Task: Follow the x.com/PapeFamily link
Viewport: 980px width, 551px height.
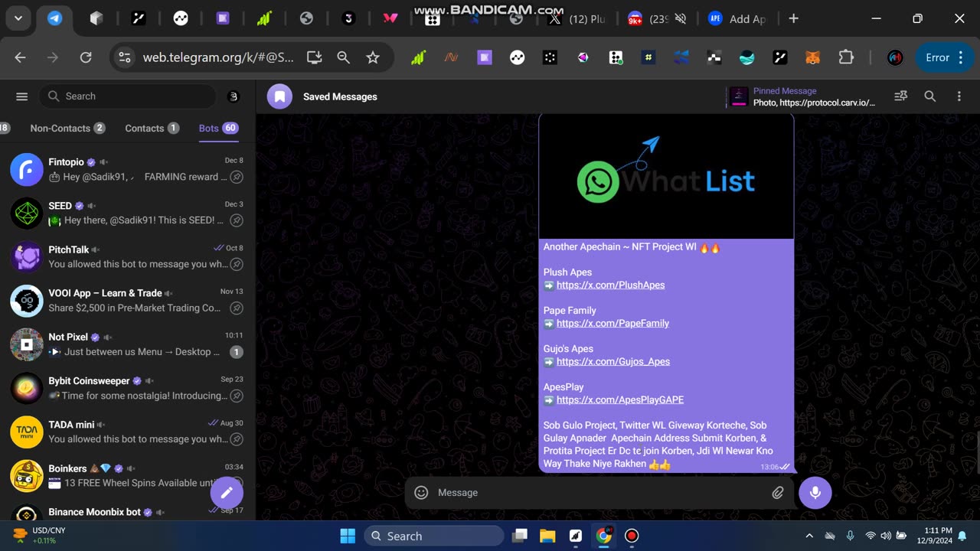Action: point(612,323)
